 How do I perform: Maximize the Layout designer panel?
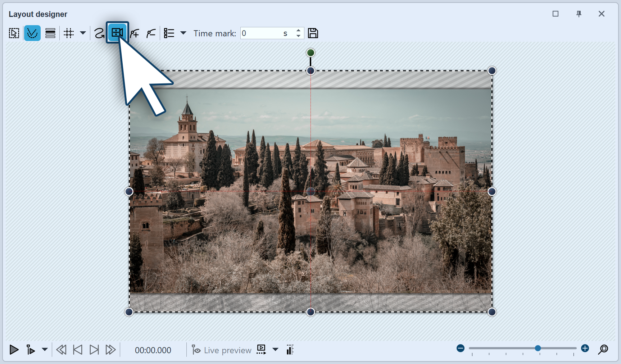[x=555, y=14]
